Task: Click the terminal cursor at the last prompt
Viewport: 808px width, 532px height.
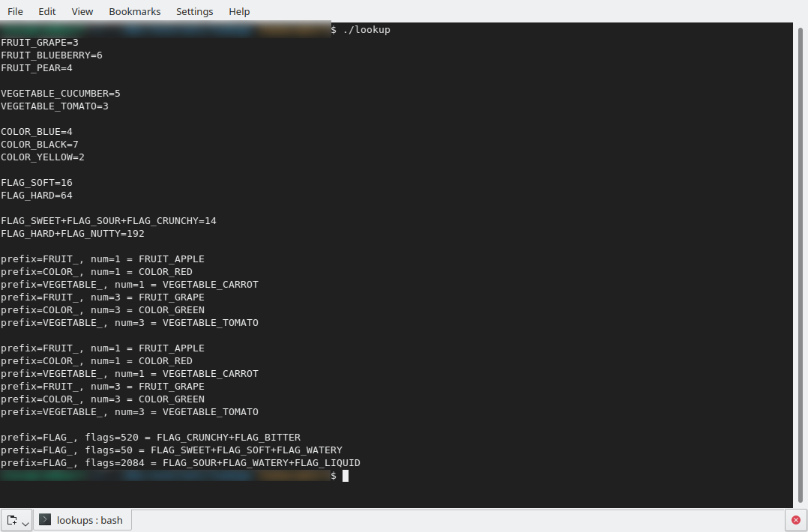Action: [346, 476]
